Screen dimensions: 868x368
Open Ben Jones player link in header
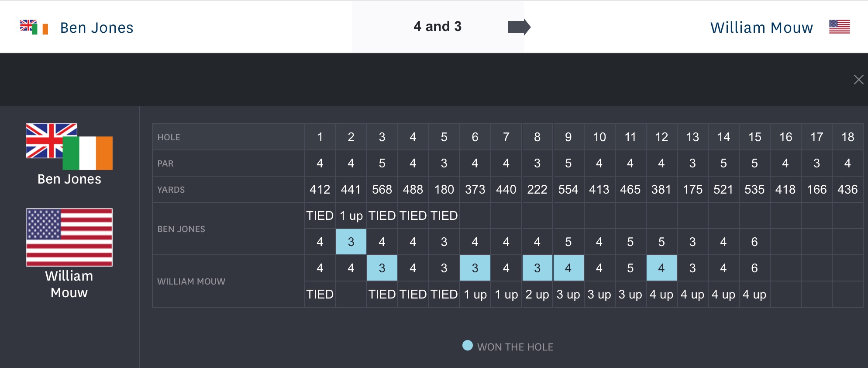tap(96, 28)
